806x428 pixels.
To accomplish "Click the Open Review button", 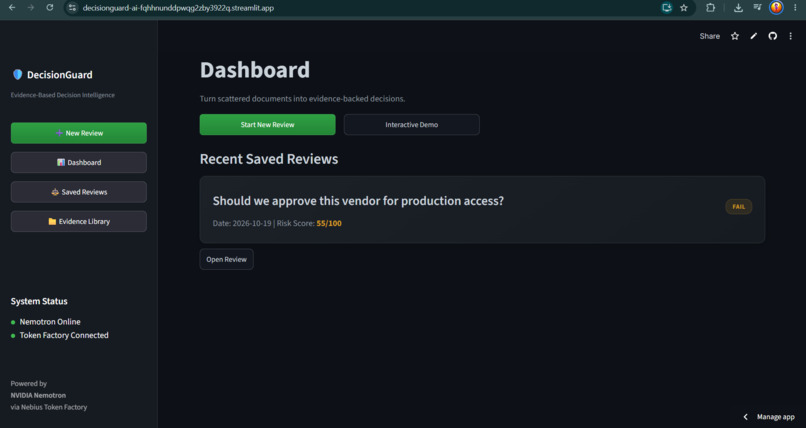I will point(227,259).
